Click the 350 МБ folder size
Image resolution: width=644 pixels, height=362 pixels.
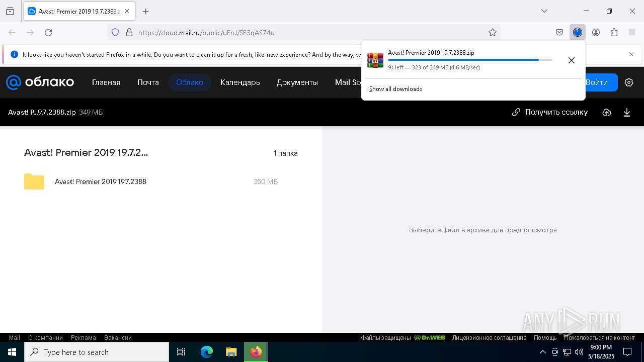click(265, 182)
